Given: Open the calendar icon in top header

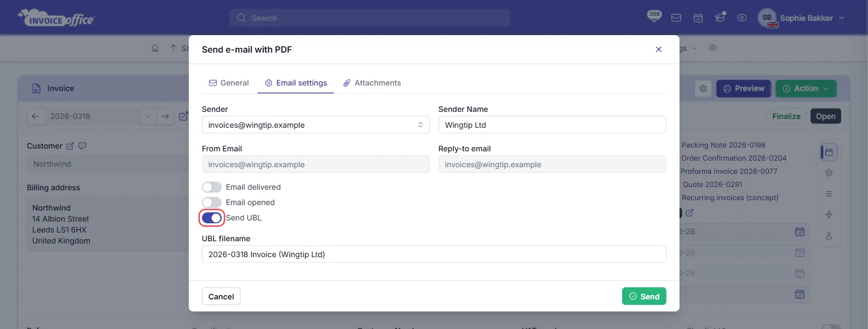Looking at the screenshot, I should coord(698,18).
